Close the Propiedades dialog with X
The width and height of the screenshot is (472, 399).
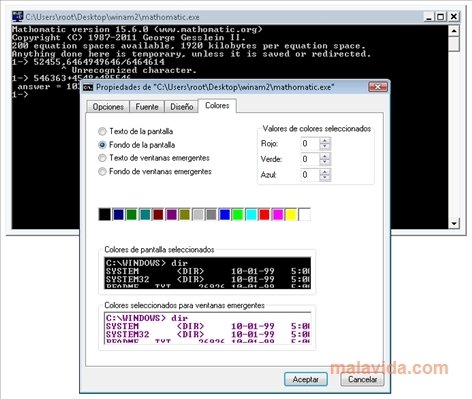pyautogui.click(x=378, y=87)
